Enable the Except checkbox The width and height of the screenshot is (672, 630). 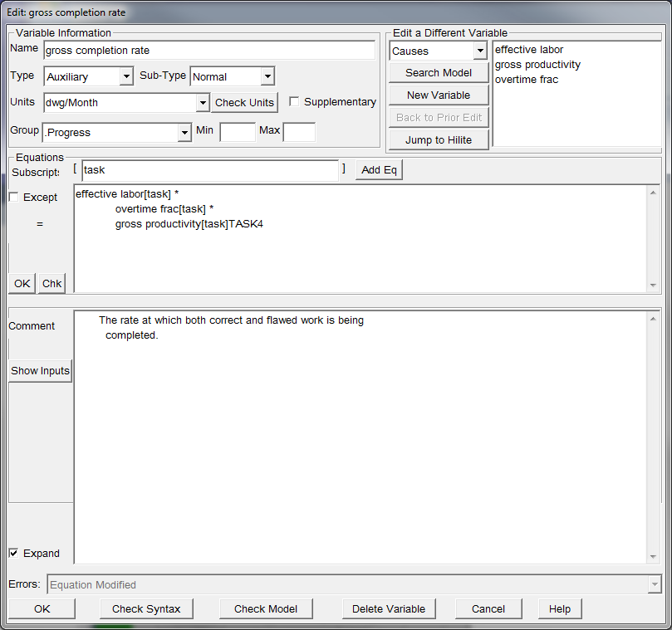pos(13,198)
